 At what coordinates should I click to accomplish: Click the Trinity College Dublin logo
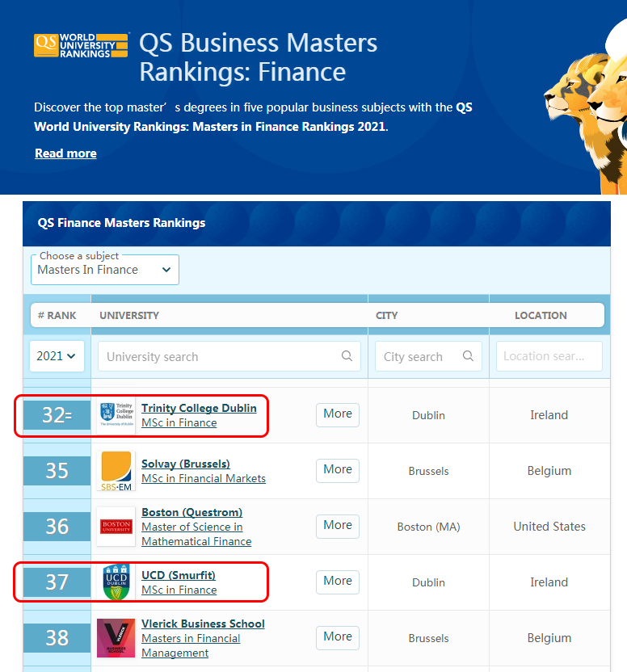click(116, 414)
